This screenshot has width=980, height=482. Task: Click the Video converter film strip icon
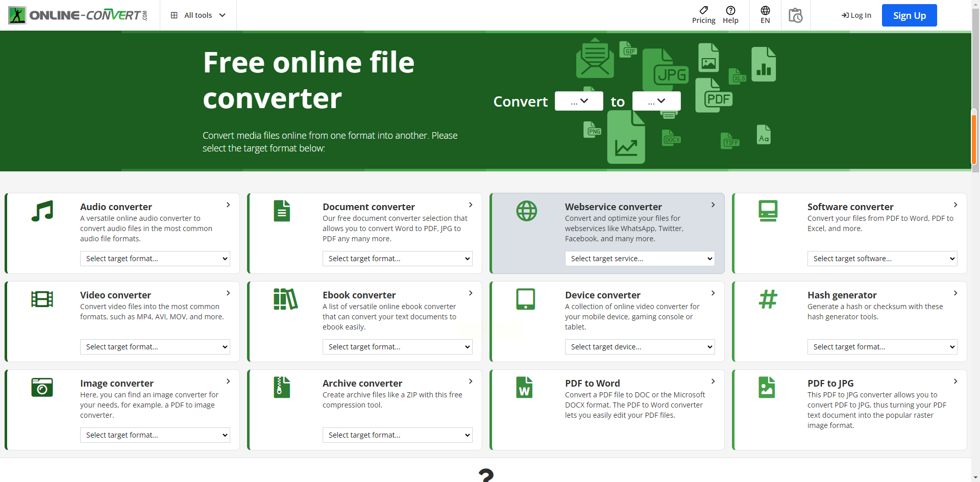[x=42, y=299]
